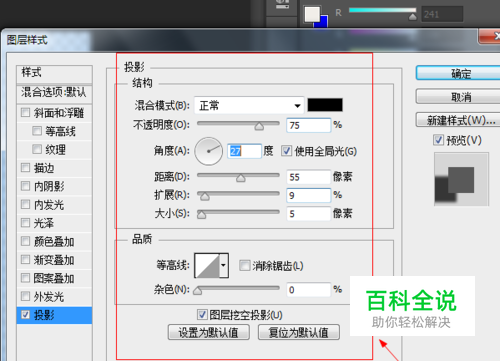Select the 渐变叠加 style row
Viewport: 500px width, 361px height.
(x=54, y=260)
